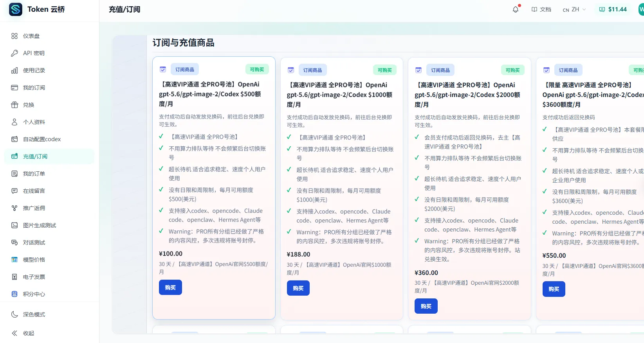Image resolution: width=644 pixels, height=343 pixels.
Task: Click the 在线留言 message icon
Action: tap(14, 191)
